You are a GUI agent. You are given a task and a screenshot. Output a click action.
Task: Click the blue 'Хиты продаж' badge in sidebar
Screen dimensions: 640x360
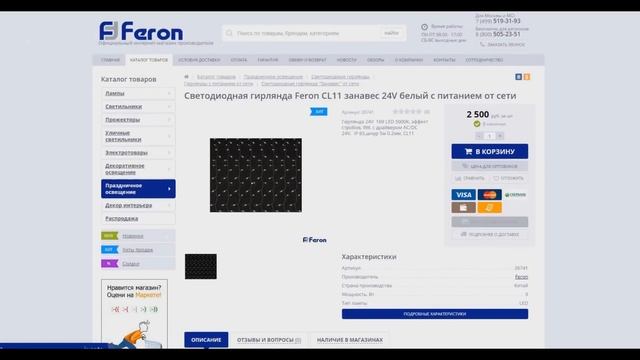pos(109,249)
